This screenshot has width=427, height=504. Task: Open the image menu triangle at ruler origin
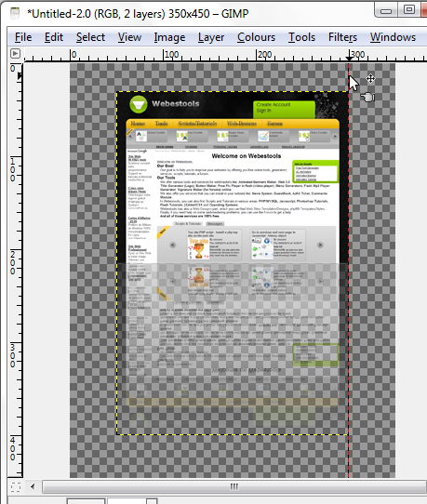click(x=15, y=53)
